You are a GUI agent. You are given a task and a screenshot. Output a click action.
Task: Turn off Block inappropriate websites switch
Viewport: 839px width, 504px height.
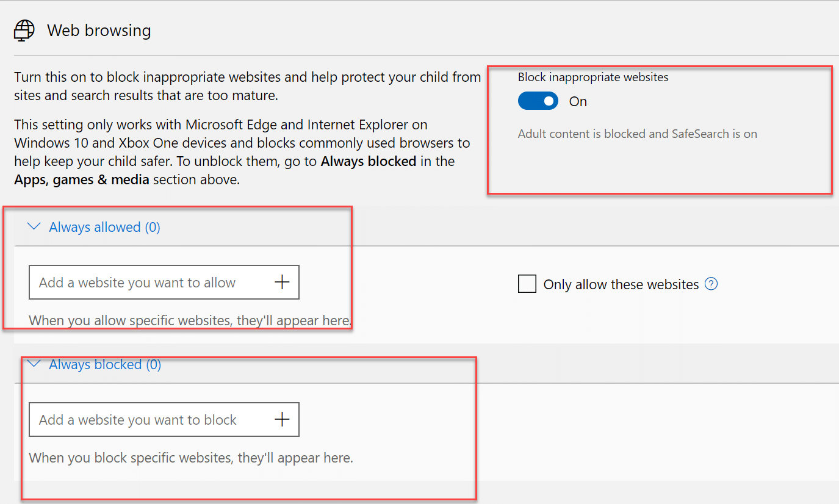click(x=538, y=101)
